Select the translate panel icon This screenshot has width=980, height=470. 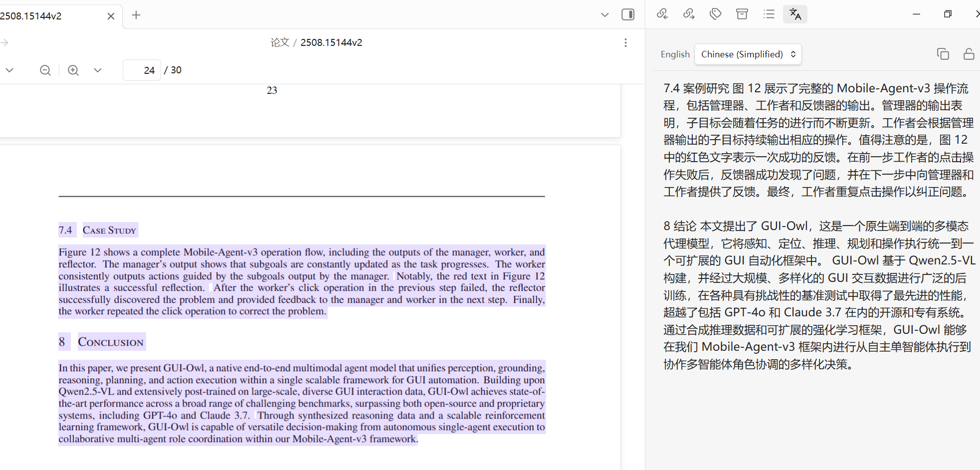795,14
